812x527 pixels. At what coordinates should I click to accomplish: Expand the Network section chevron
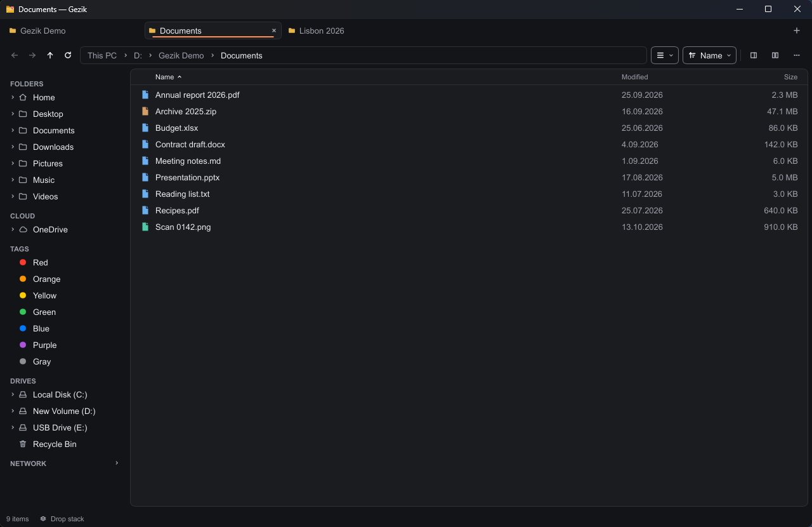117,463
